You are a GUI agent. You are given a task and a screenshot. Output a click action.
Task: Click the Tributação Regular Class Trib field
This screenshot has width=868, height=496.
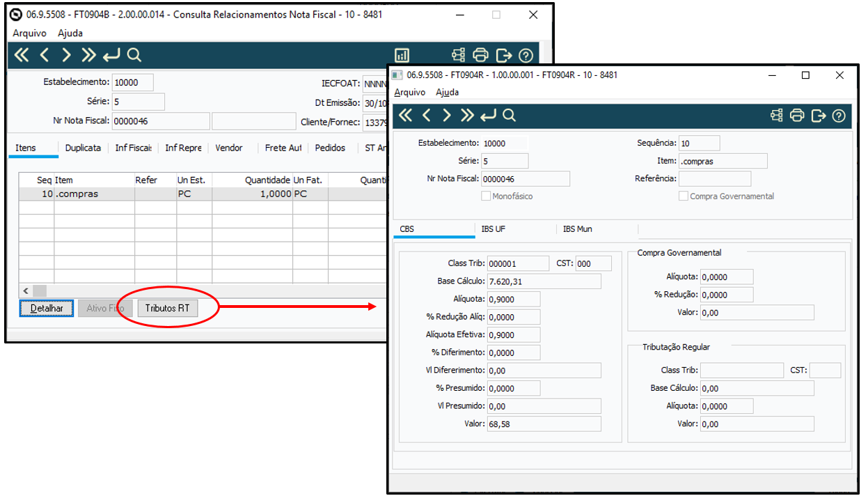(742, 371)
